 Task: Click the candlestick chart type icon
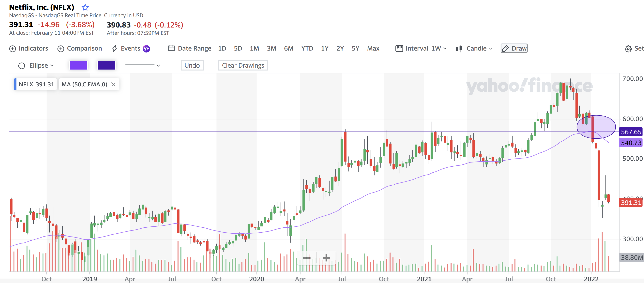(x=459, y=49)
